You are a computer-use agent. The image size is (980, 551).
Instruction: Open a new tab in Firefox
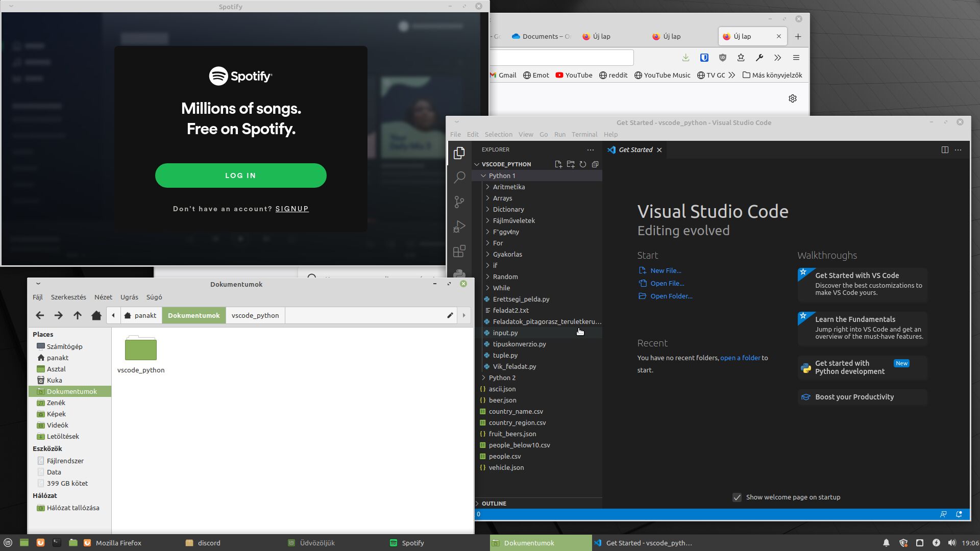(x=798, y=36)
